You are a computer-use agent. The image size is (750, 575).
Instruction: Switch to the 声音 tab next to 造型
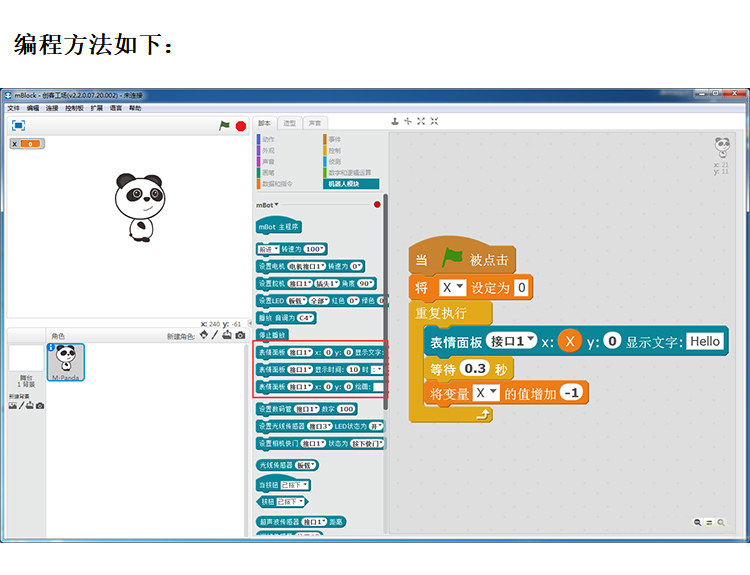coord(315,123)
